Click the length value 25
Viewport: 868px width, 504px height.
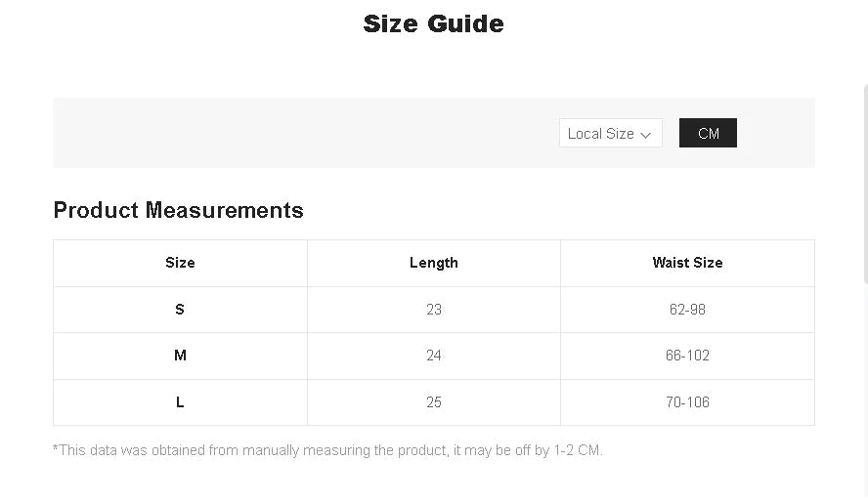click(434, 402)
